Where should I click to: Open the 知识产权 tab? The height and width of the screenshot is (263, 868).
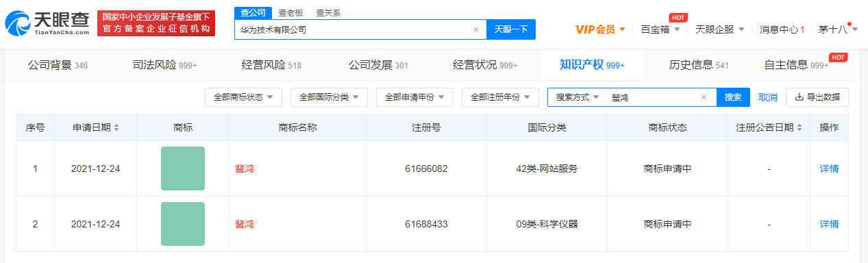click(592, 65)
